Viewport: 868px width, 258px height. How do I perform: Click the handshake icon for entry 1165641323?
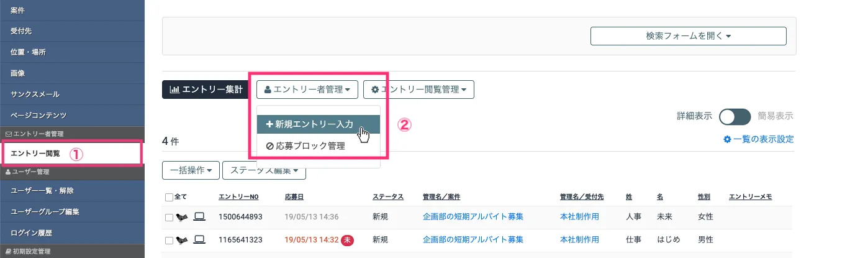click(x=181, y=239)
